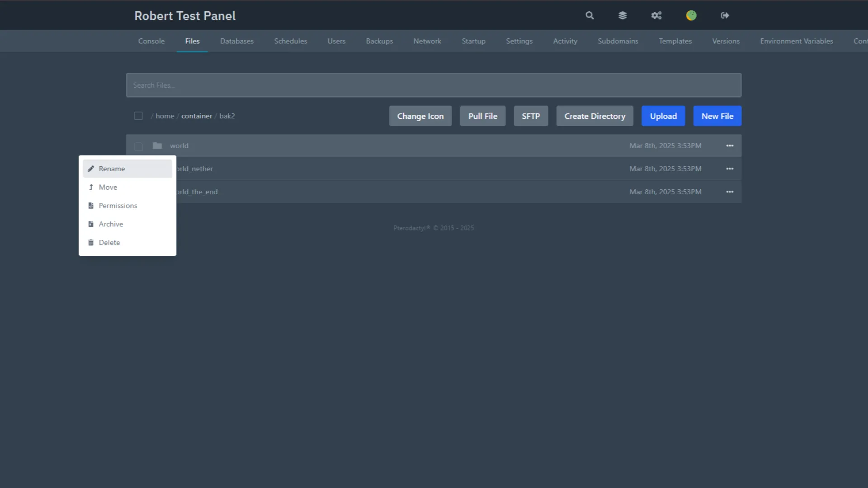Open options menu for world_nether row
This screenshot has width=868, height=488.
point(730,169)
